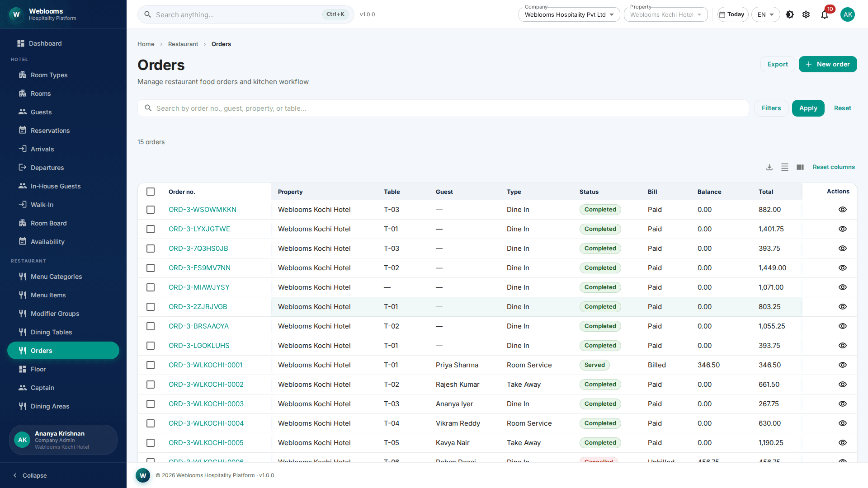Focus orders search by order no. field
The height and width of the screenshot is (488, 868).
[443, 108]
